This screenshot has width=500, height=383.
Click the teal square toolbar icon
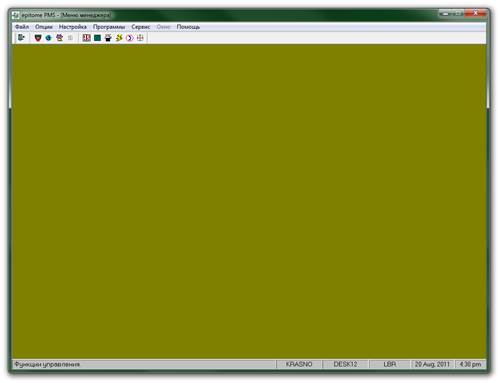click(x=97, y=38)
